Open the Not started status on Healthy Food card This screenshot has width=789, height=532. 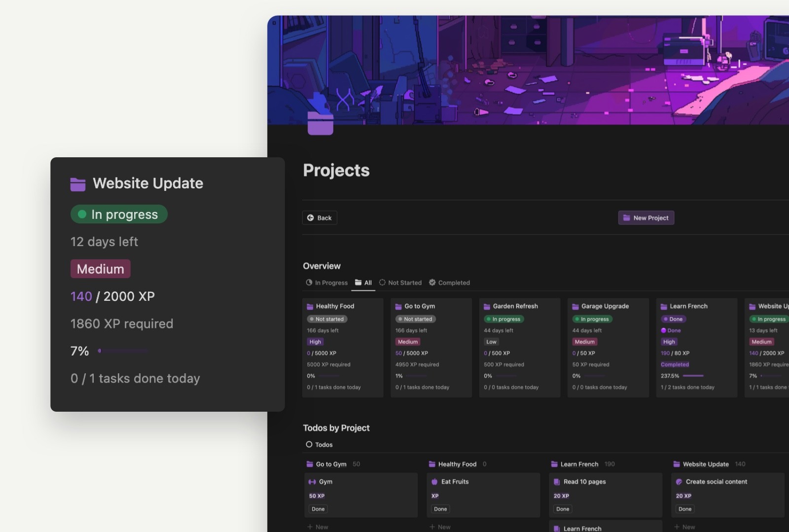click(327, 319)
